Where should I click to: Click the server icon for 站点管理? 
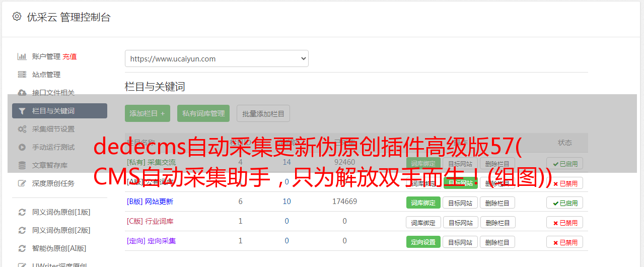(x=22, y=75)
